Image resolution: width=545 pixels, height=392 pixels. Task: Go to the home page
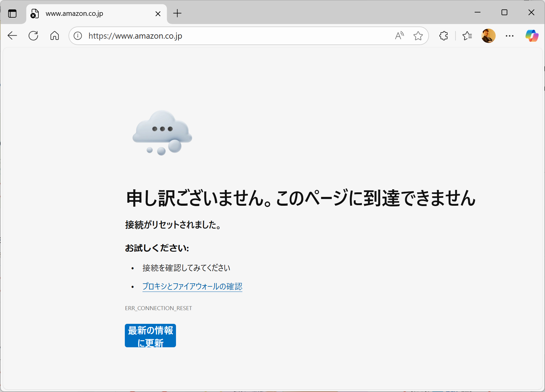tap(54, 36)
